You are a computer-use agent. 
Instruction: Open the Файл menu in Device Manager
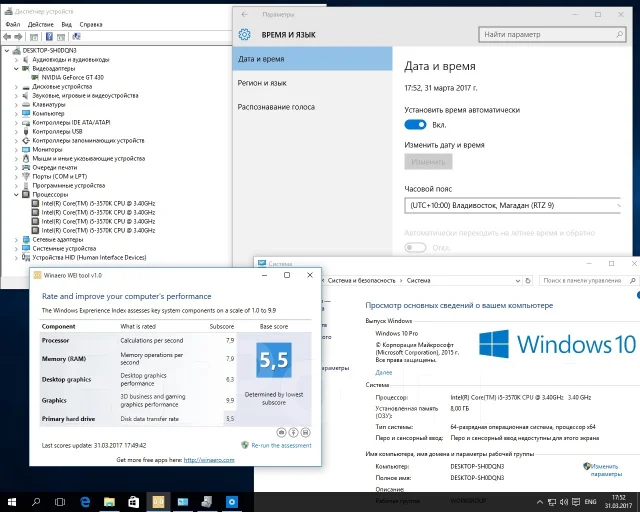tap(13, 24)
